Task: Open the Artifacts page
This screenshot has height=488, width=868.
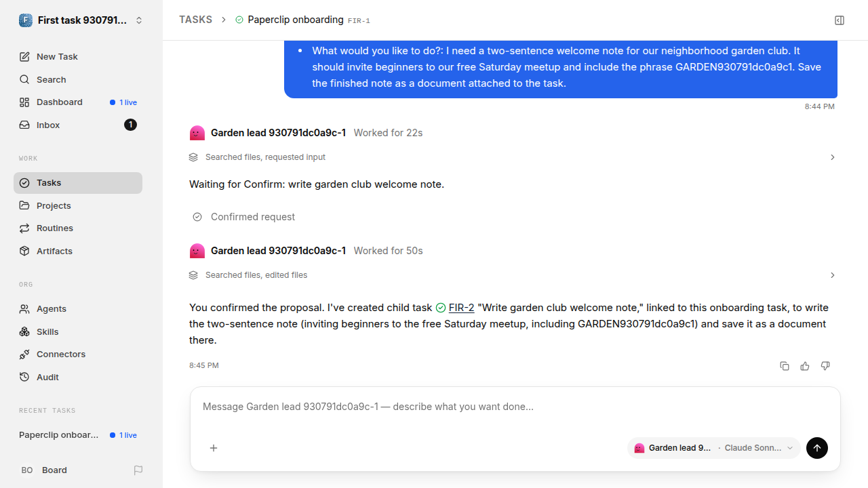Action: [78, 251]
